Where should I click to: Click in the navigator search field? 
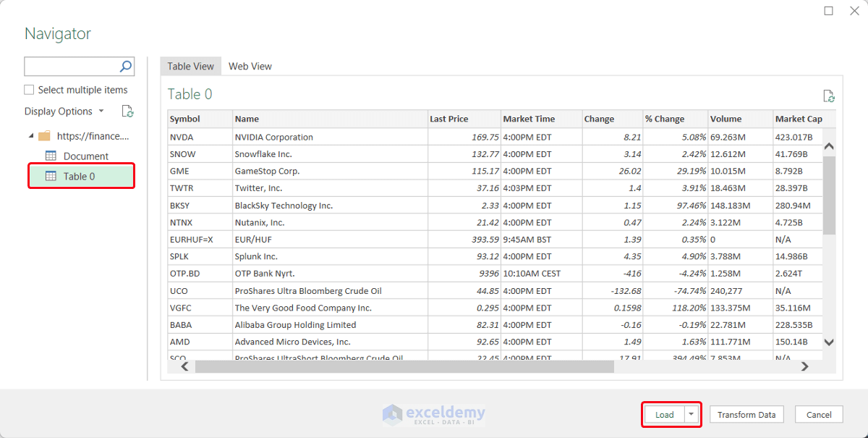click(71, 67)
